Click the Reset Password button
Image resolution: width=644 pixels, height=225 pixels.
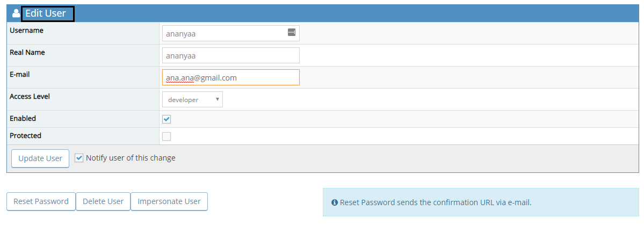pos(41,201)
